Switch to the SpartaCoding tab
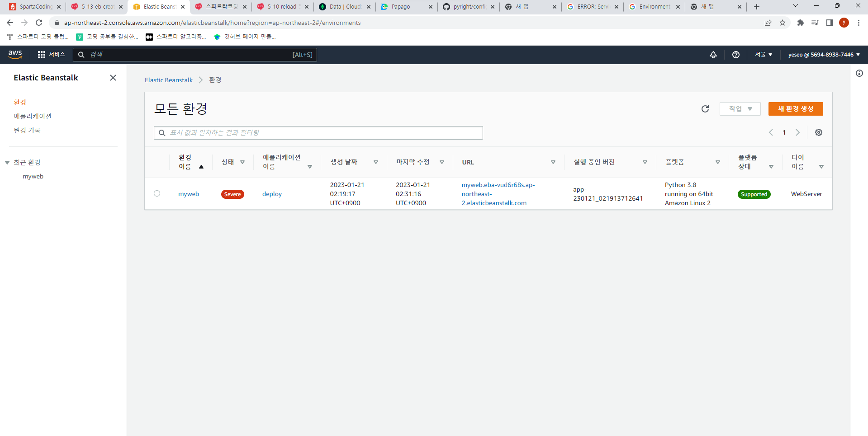868x436 pixels. (35, 7)
